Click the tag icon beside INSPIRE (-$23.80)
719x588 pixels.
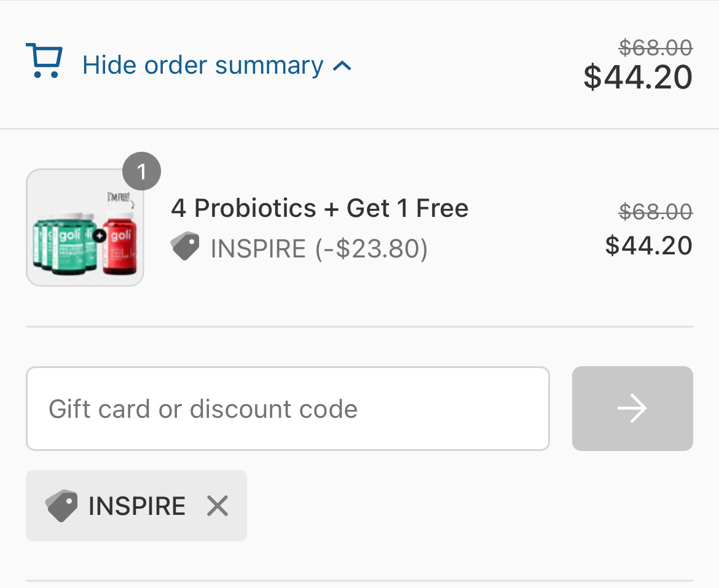pyautogui.click(x=185, y=247)
